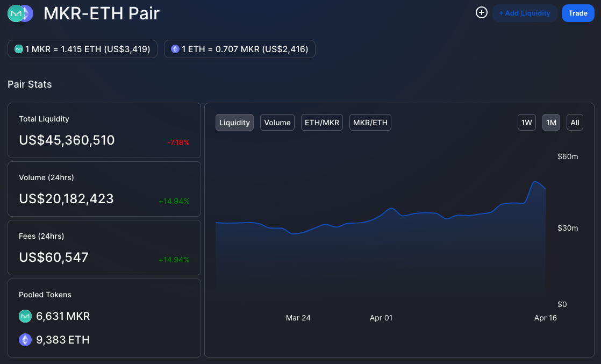Screen dimensions: 601x364
Task: Click the Mar 24 axis label
Action: [298, 318]
